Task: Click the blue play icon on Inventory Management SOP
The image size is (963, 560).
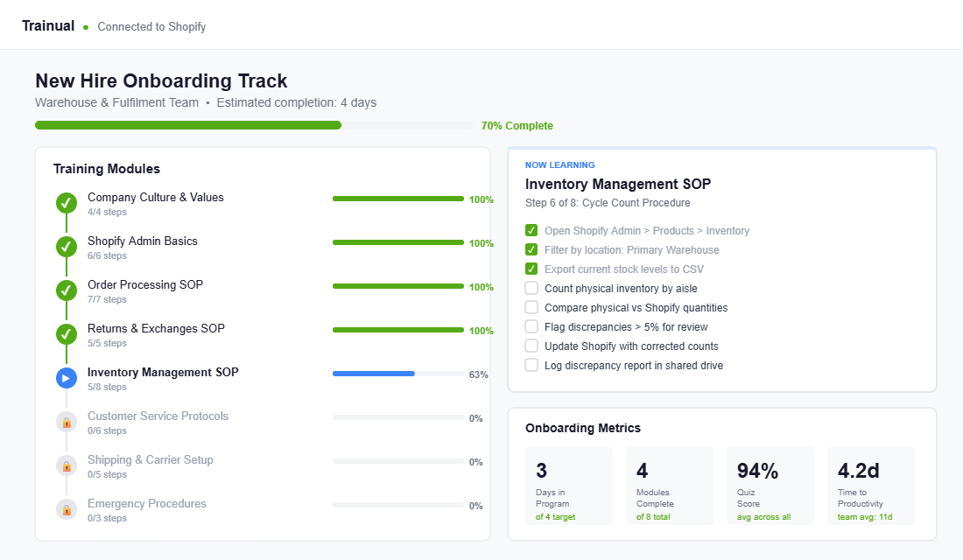Action: click(67, 378)
